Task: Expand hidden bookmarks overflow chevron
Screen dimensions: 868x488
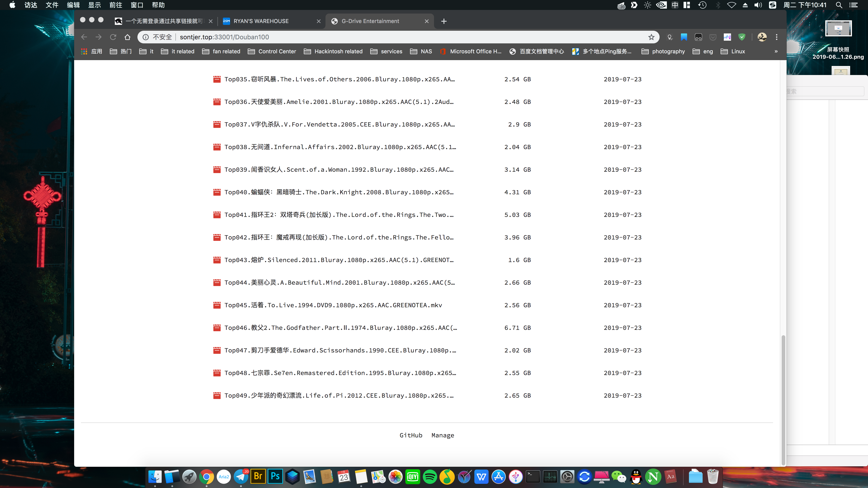Action: [x=776, y=52]
